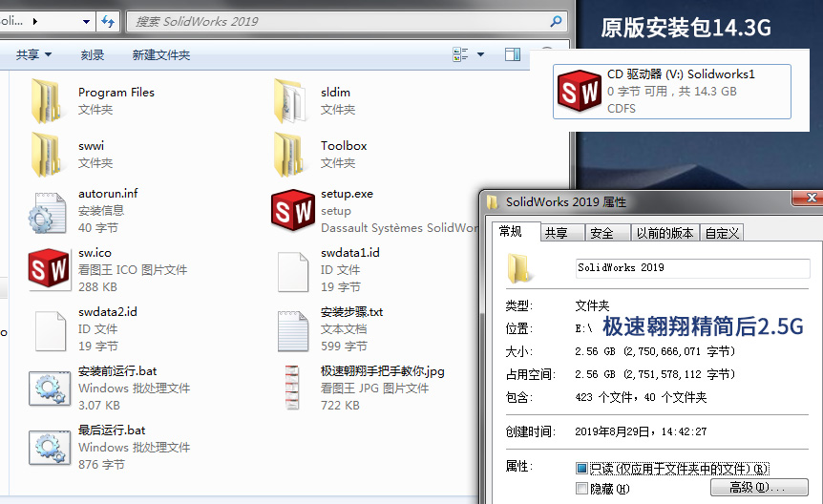Toggle the 隐藏 hidden checkbox
Image resolution: width=823 pixels, height=504 pixels.
tap(581, 489)
